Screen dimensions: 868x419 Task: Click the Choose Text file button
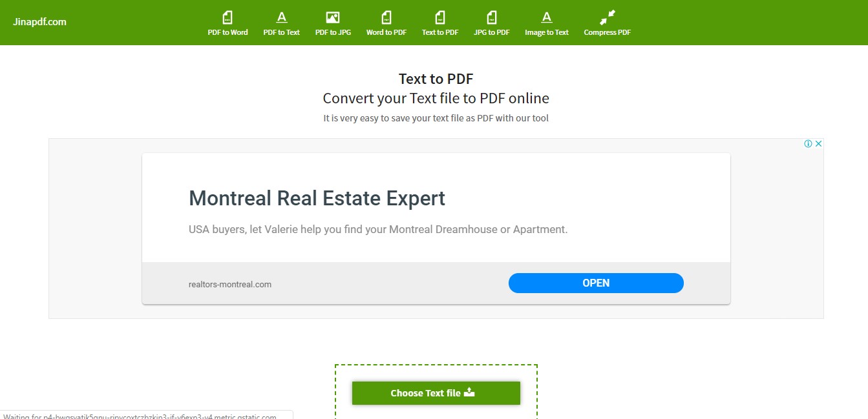pos(436,393)
